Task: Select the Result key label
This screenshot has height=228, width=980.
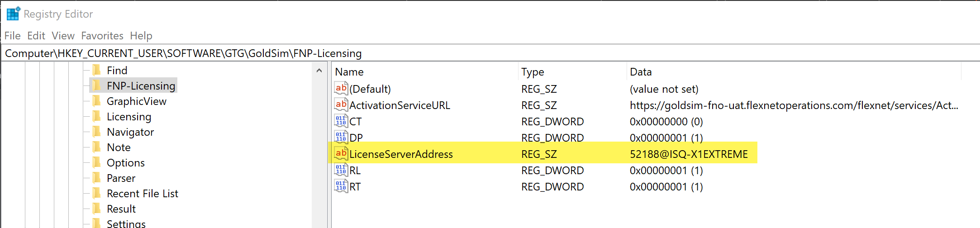Action: [121, 209]
